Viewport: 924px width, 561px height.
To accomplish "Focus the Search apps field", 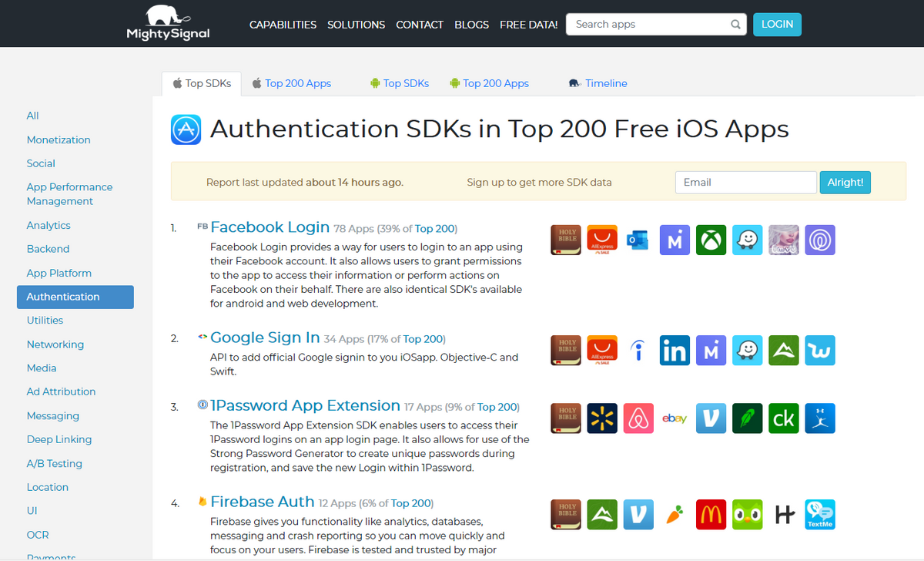I will pyautogui.click(x=656, y=25).
